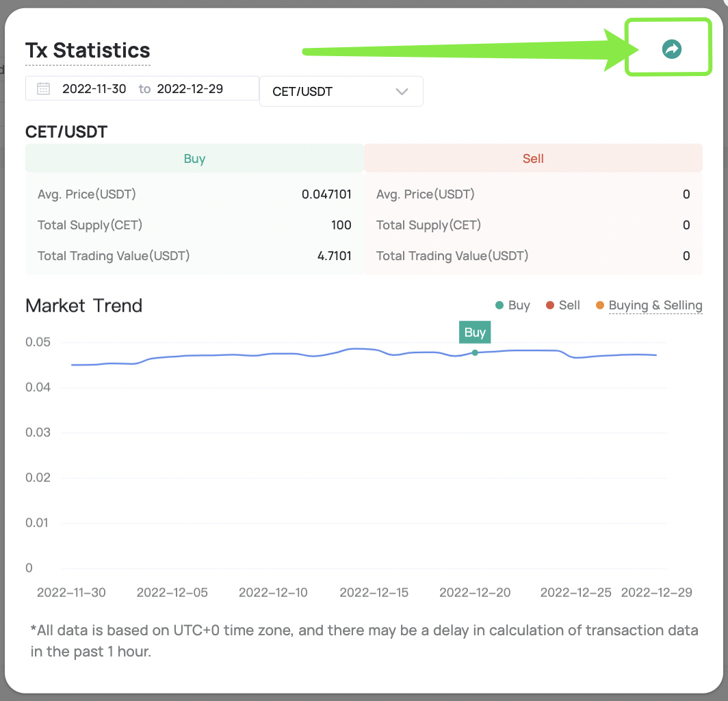Click the 2022-11-30 start date field

[94, 88]
